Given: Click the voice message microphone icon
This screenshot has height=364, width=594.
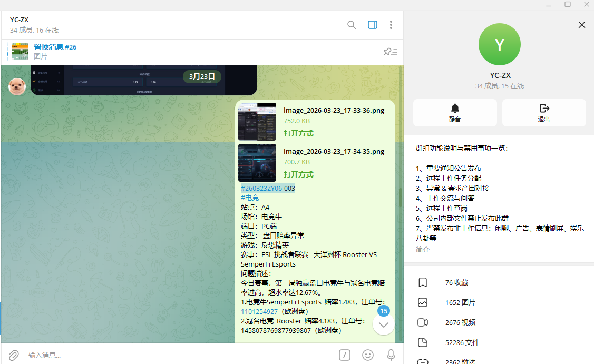Looking at the screenshot, I should pyautogui.click(x=391, y=355).
